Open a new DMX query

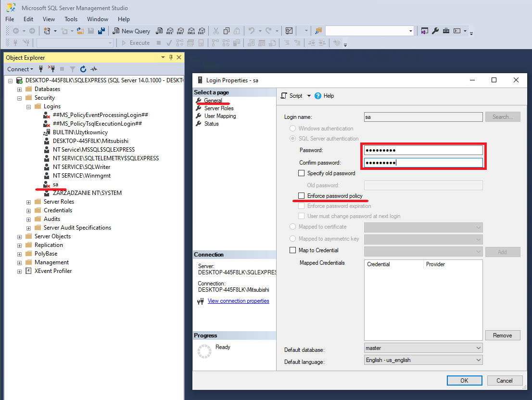click(180, 31)
